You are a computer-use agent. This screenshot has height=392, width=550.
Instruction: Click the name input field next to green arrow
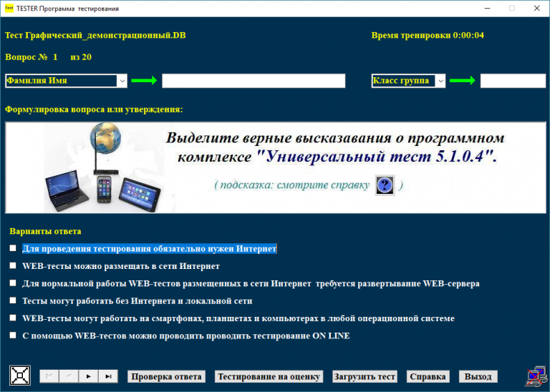pos(254,81)
